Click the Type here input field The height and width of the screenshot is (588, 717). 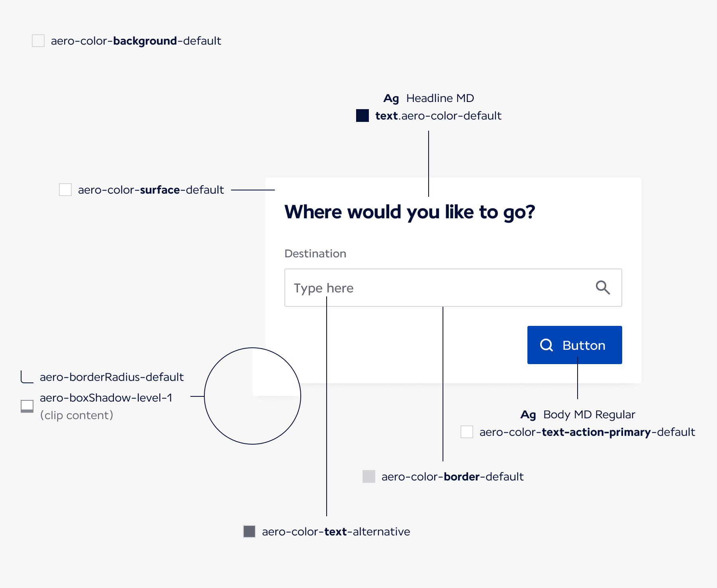pos(453,288)
